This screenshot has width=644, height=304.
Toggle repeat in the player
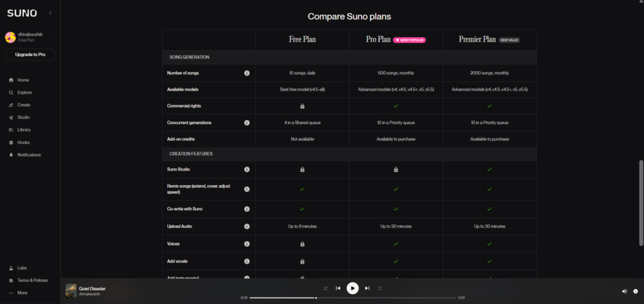[x=380, y=288]
